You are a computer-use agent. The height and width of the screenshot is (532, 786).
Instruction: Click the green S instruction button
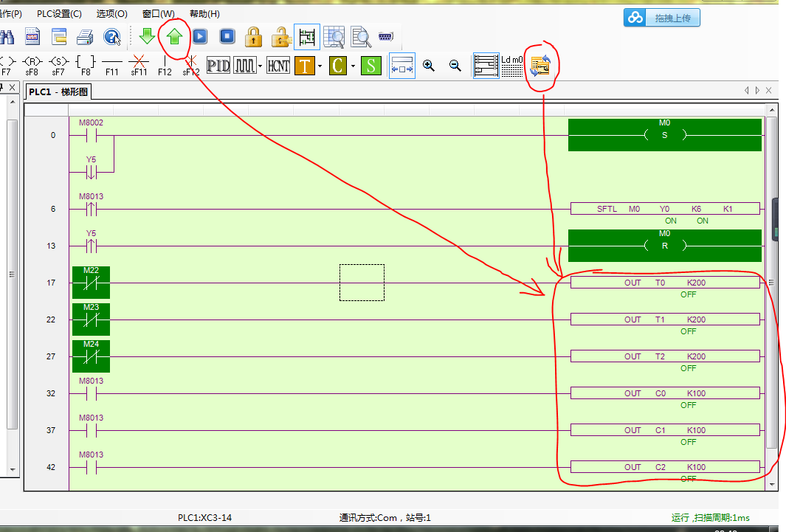(x=370, y=66)
